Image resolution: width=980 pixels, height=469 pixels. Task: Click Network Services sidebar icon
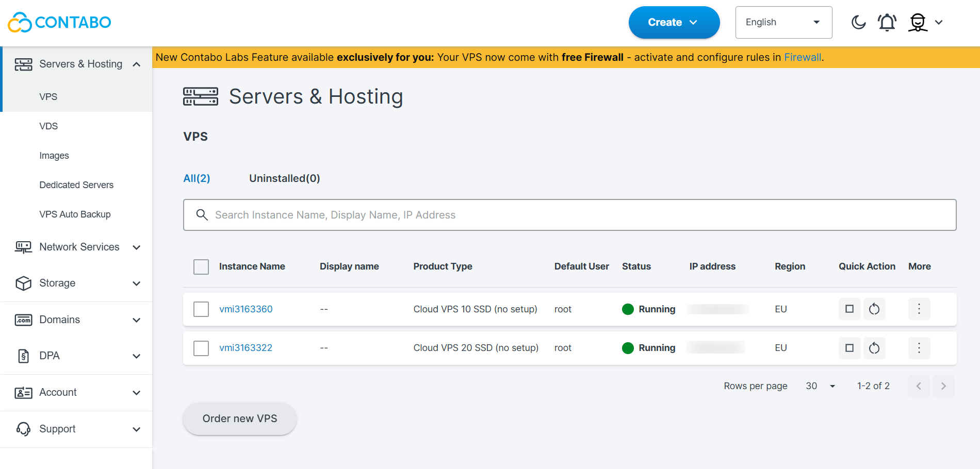coord(23,247)
